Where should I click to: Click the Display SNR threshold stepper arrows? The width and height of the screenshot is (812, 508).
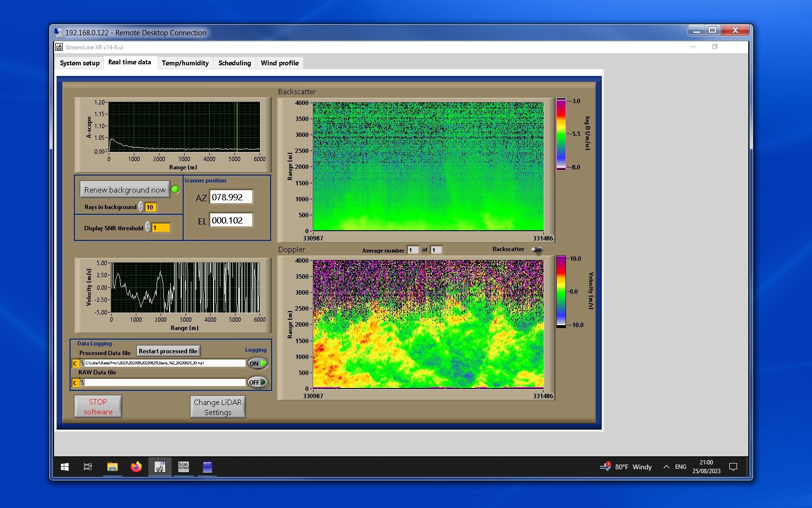pos(148,227)
